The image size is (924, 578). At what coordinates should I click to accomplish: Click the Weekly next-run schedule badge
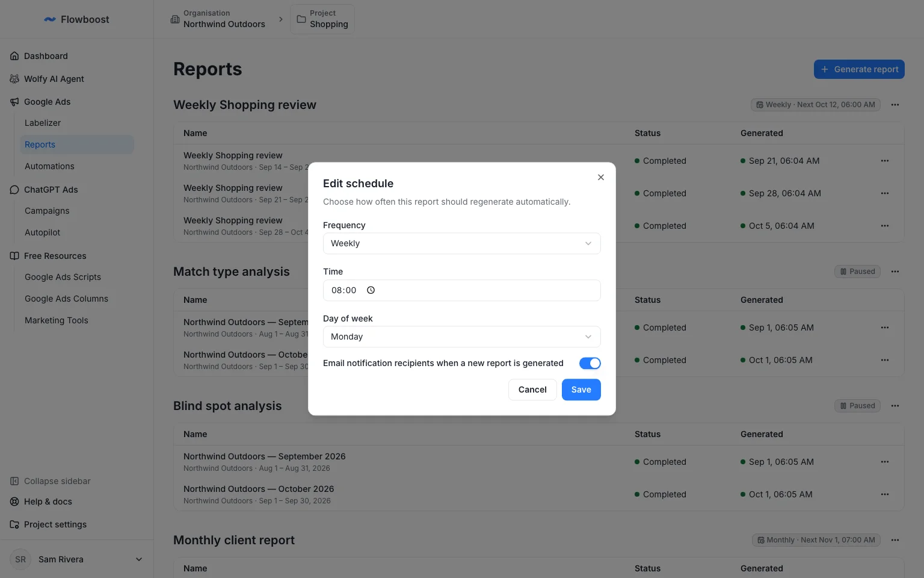pos(815,105)
